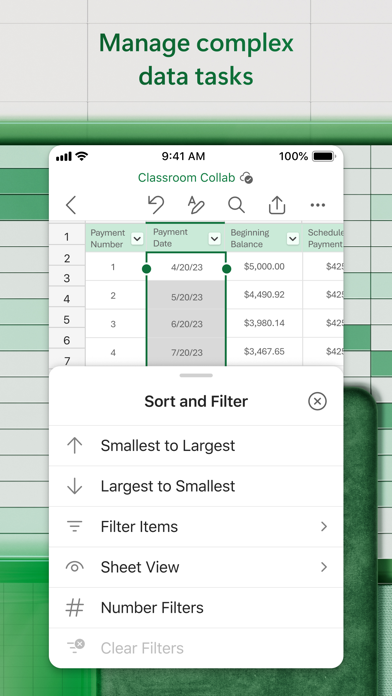Screen dimensions: 392x696
Task: Tap the panel drag handle
Action: click(196, 376)
